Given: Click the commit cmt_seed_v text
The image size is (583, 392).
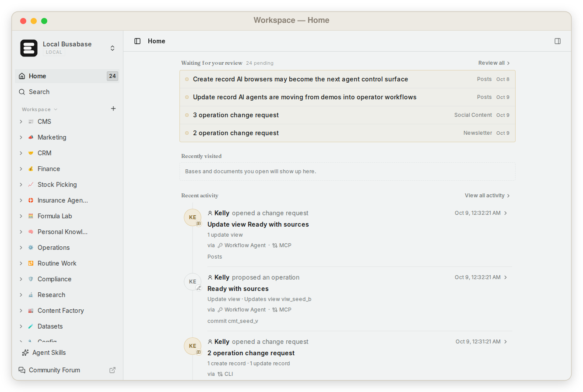Looking at the screenshot, I should tap(233, 321).
